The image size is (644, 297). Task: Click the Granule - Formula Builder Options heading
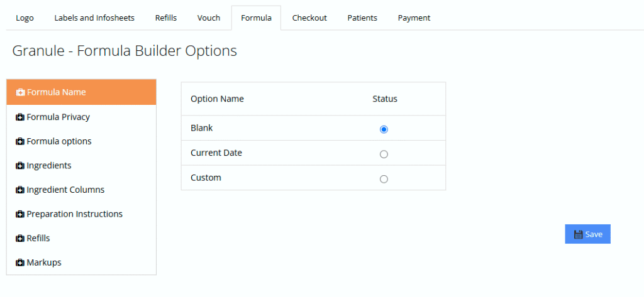coord(125,51)
